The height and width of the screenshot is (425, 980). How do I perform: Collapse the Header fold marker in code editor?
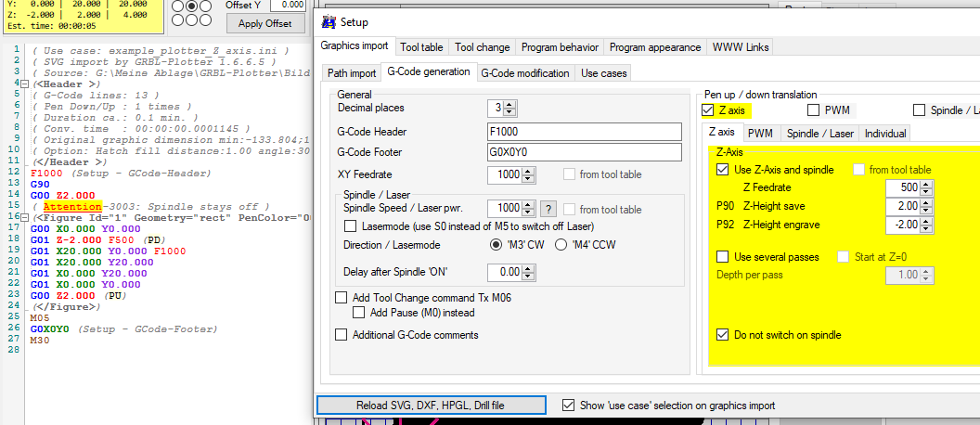tap(21, 84)
